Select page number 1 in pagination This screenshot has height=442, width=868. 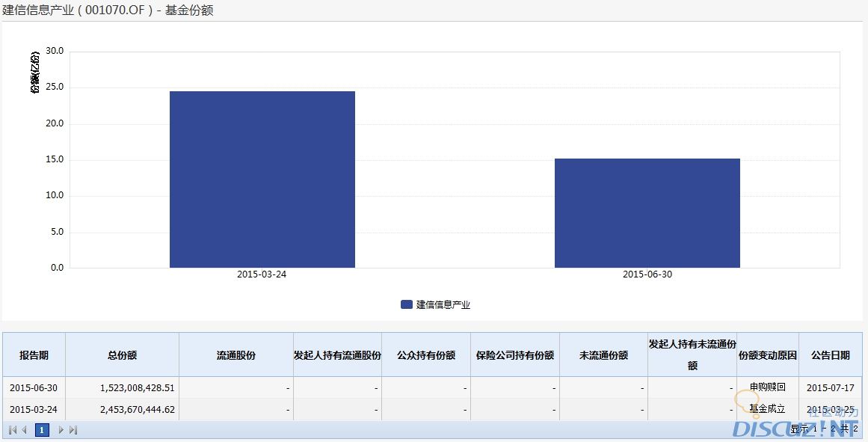43,430
